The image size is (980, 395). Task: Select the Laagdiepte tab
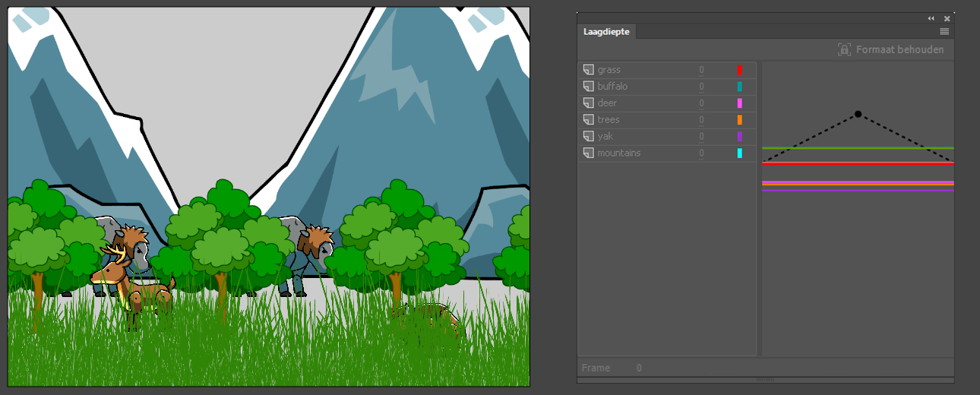coord(605,32)
